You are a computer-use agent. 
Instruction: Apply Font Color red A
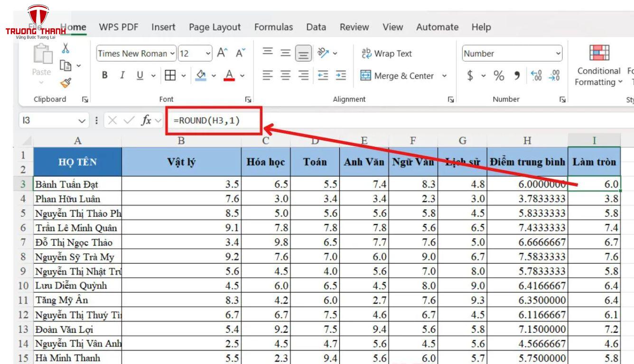coord(230,75)
